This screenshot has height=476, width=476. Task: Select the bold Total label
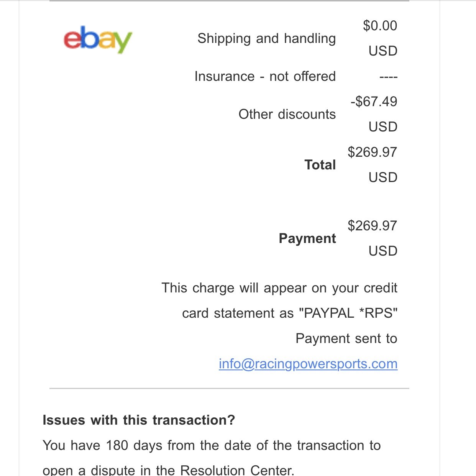320,165
